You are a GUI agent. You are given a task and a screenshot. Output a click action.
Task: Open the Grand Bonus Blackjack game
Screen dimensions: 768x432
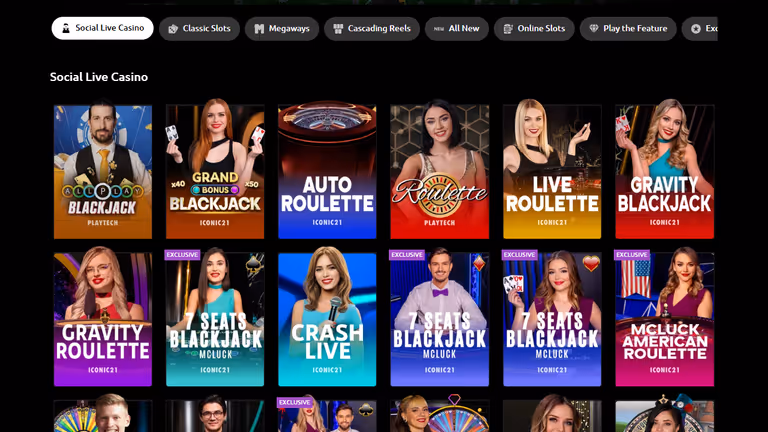(x=215, y=169)
